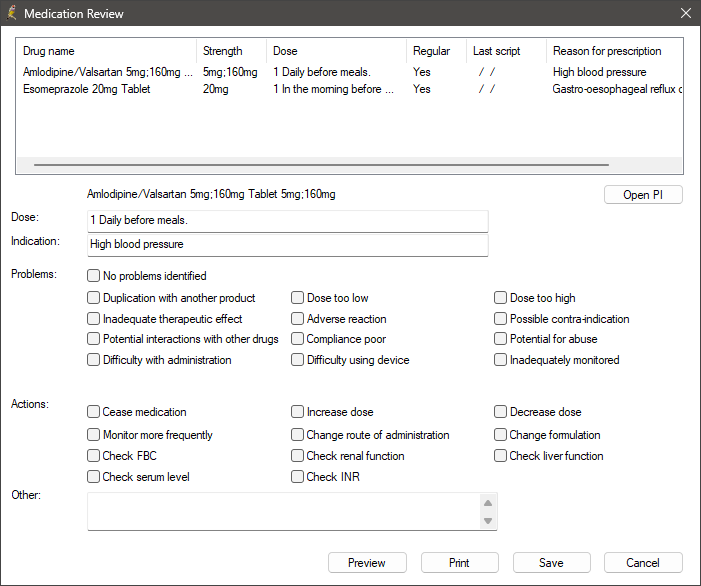Screen dimensions: 701x586
Task: Click the Other box scroll up arrow
Action: [x=488, y=503]
